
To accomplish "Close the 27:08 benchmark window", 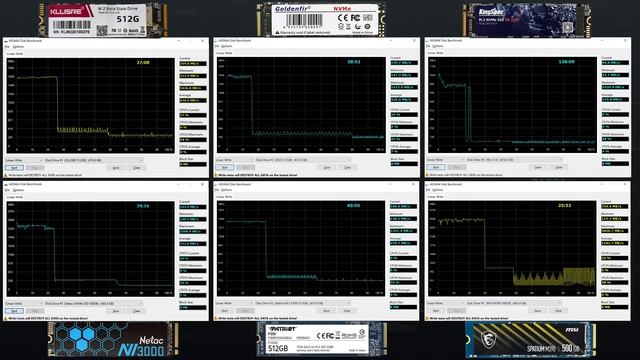I will [203, 41].
